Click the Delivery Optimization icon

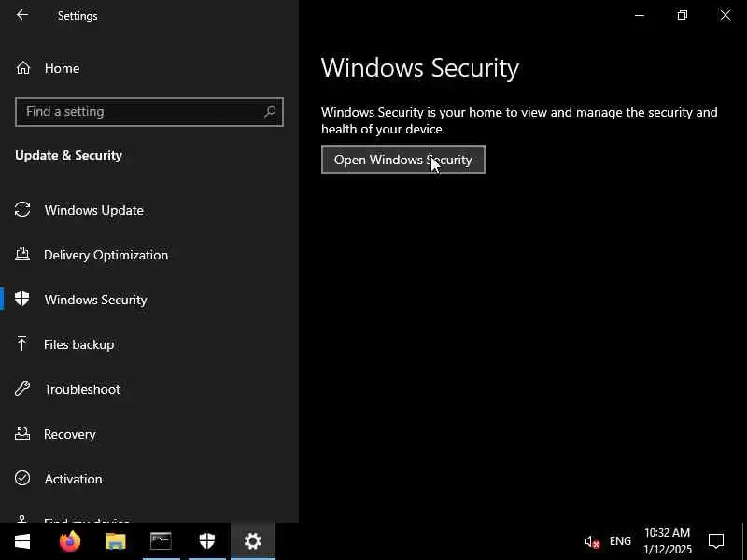point(22,254)
